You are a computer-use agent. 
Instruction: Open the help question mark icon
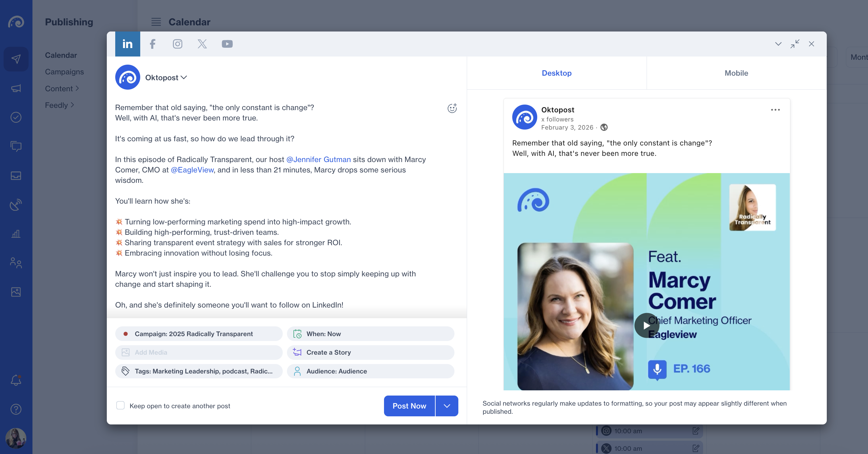(16, 409)
